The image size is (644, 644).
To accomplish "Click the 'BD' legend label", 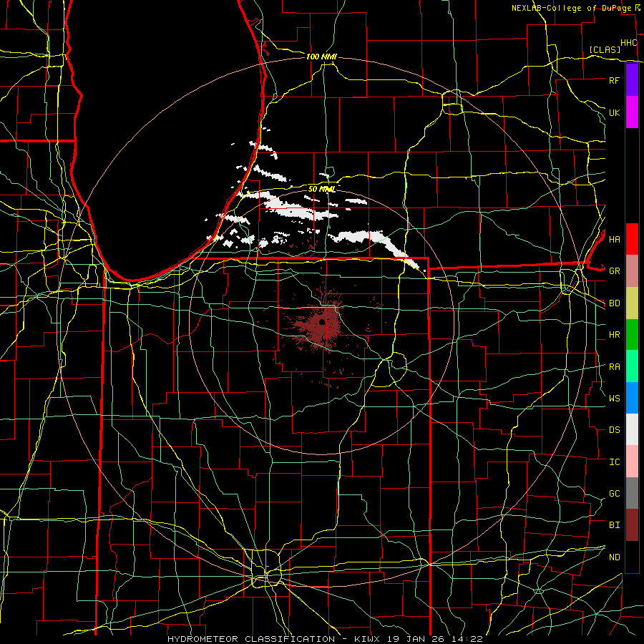I will 614,303.
